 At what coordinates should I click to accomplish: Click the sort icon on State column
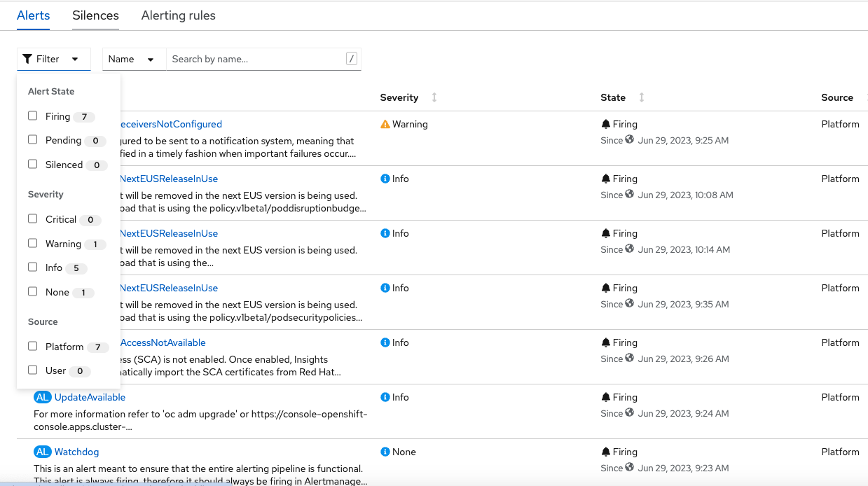tap(642, 97)
